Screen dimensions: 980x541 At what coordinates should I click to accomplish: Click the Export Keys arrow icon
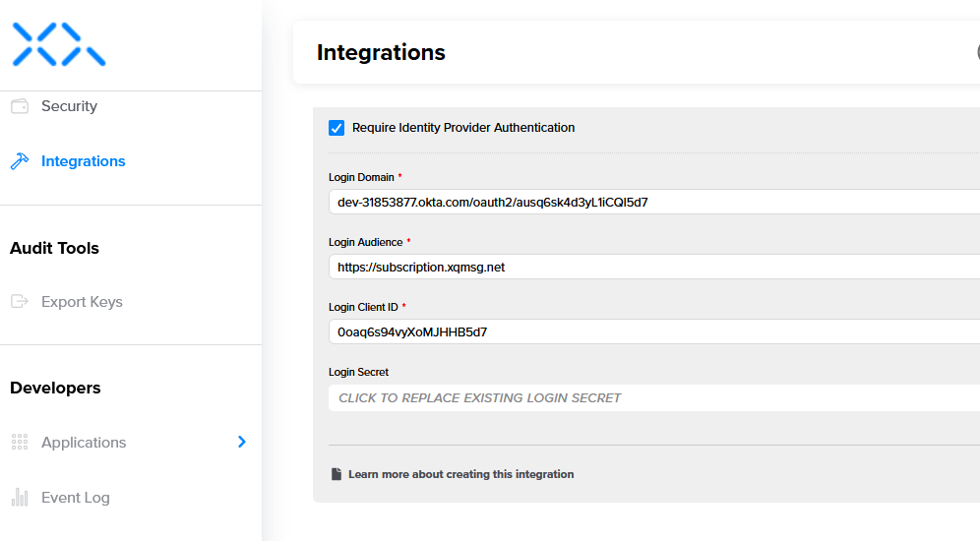click(19, 302)
